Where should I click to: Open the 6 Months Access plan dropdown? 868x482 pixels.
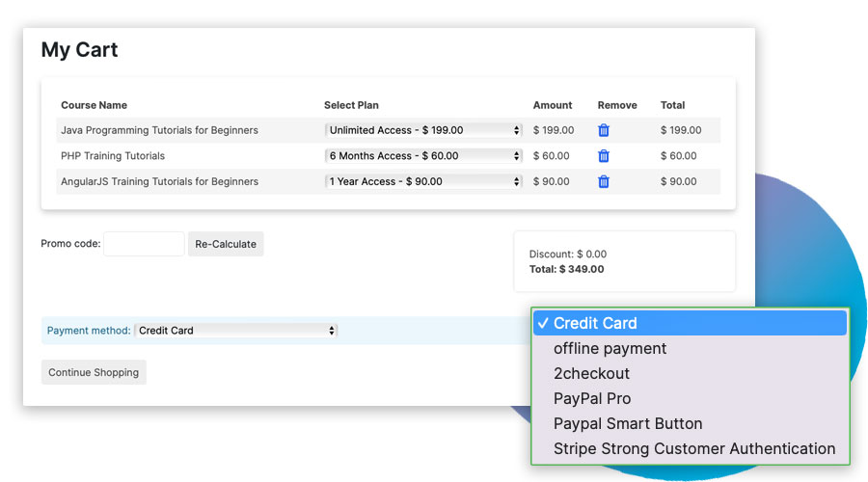pos(423,155)
